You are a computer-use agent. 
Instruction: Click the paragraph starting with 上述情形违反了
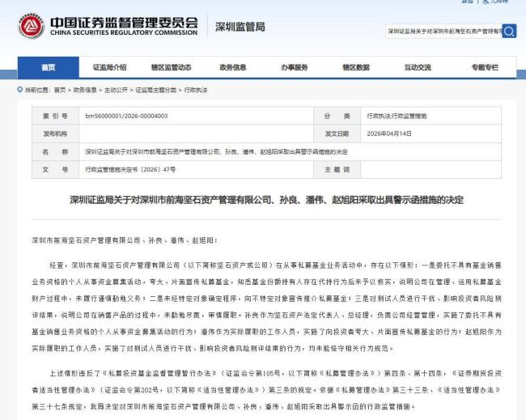point(267,390)
